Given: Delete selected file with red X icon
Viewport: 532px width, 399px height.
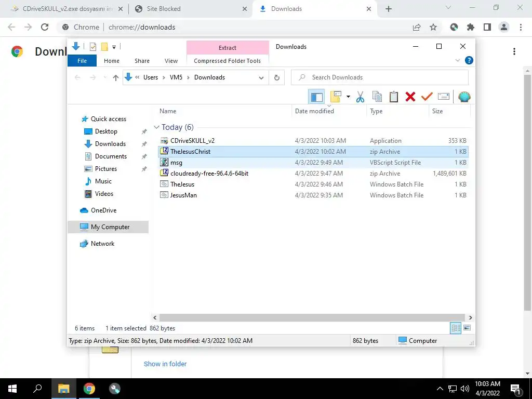Looking at the screenshot, I should pos(410,97).
